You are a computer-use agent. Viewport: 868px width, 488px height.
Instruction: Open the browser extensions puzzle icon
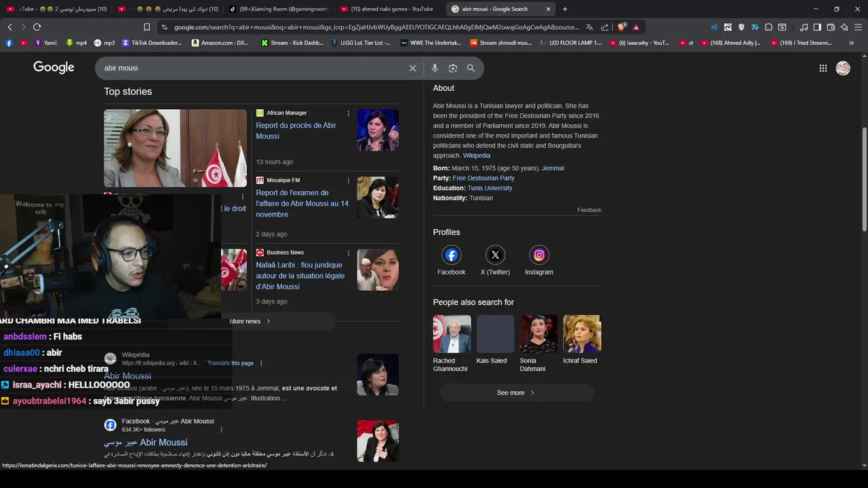coord(768,27)
